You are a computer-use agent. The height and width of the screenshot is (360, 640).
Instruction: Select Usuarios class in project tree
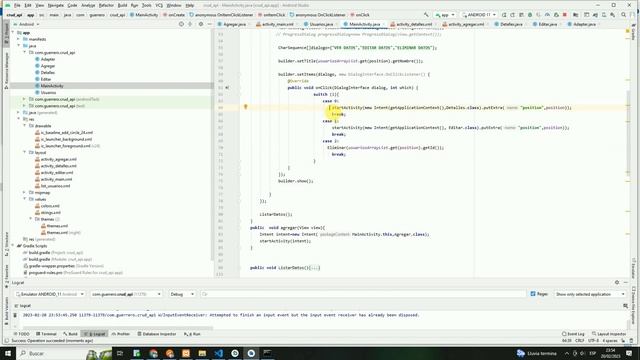click(x=48, y=92)
